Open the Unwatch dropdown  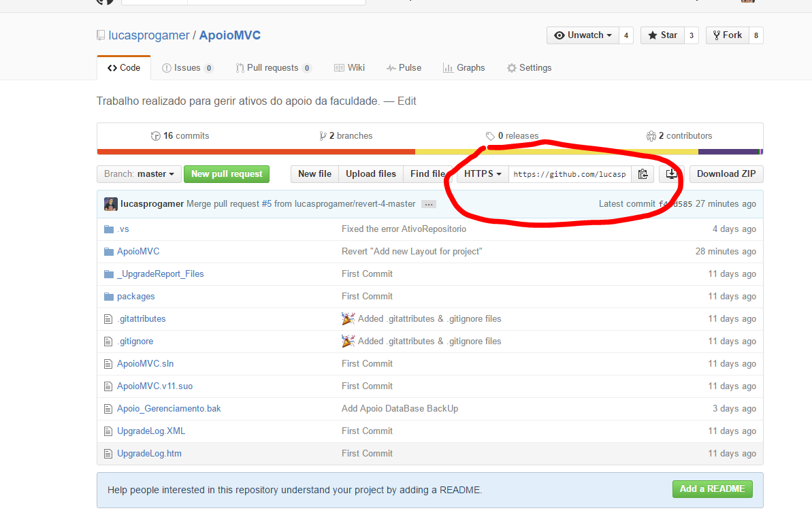coord(583,35)
